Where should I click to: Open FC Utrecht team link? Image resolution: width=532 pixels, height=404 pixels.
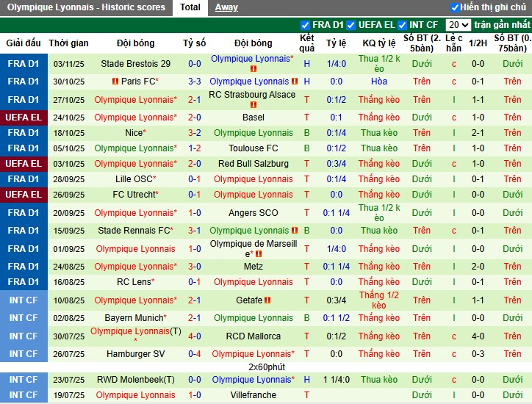click(134, 195)
